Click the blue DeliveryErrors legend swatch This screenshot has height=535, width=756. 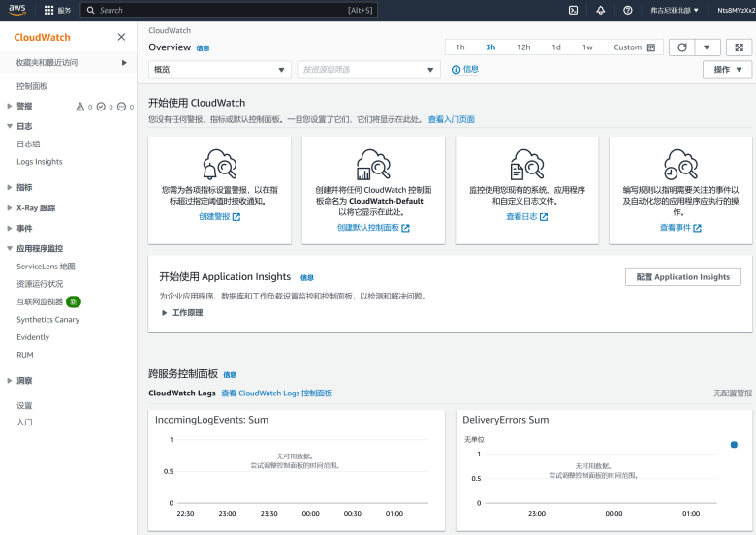(734, 445)
